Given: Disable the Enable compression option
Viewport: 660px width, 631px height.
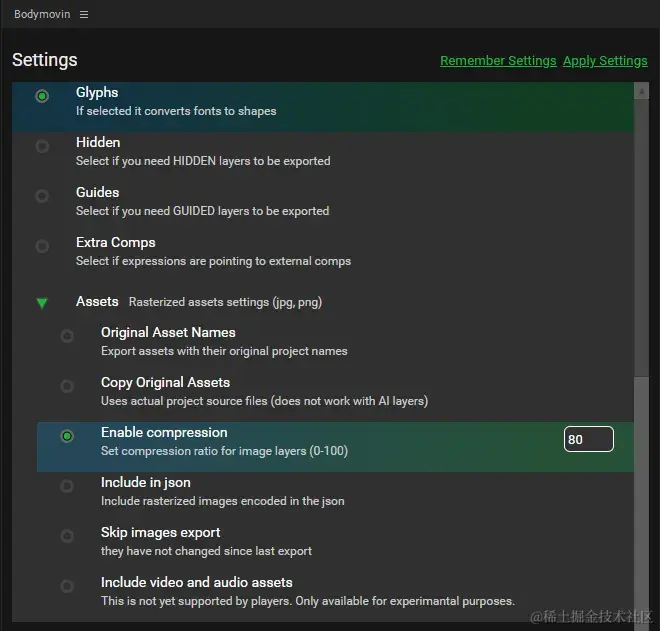Looking at the screenshot, I should 67,436.
